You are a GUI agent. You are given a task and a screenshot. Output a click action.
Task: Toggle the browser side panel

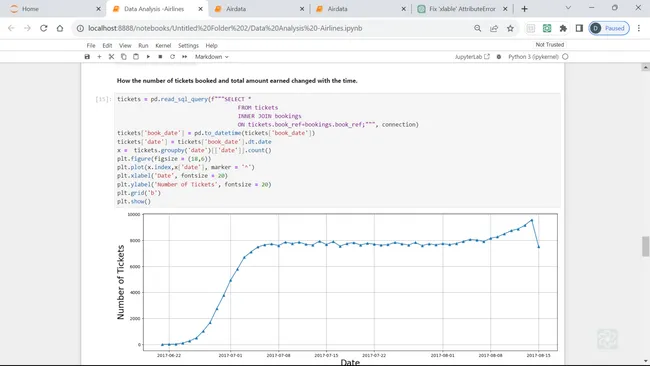[x=579, y=28]
